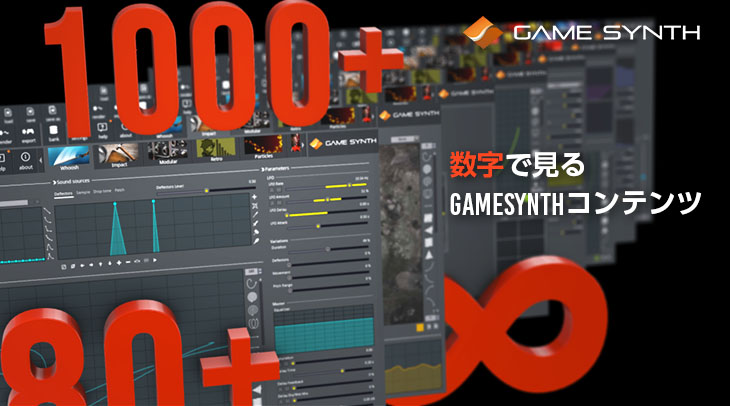Click the minus icon under deflectors graph
Viewport: 730px width, 406px height.
tap(128, 262)
